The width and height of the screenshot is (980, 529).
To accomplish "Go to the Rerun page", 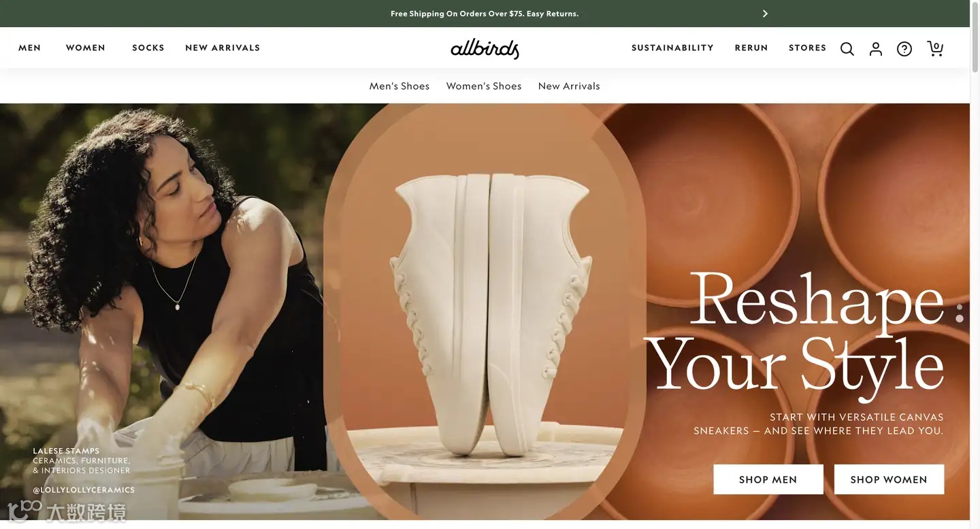I will 751,48.
